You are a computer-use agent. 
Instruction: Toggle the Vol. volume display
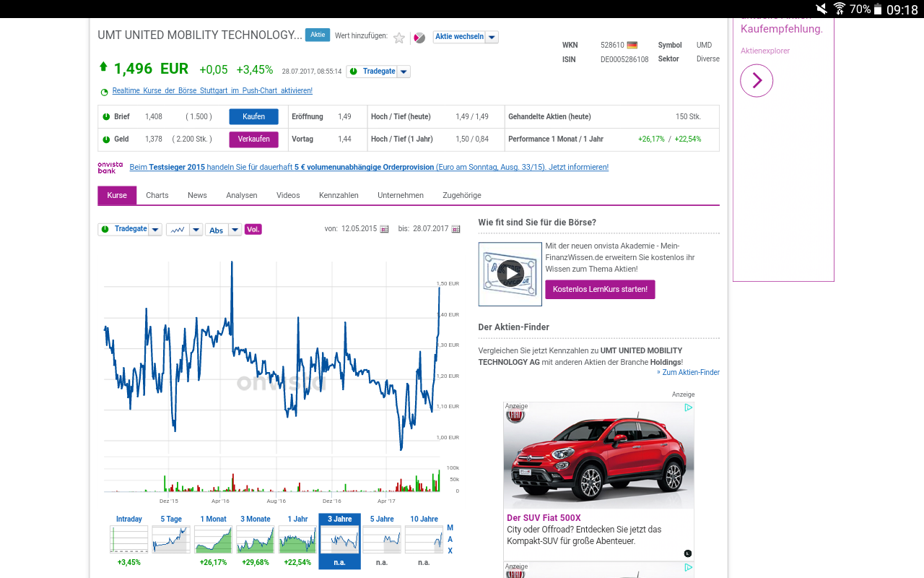(x=253, y=230)
